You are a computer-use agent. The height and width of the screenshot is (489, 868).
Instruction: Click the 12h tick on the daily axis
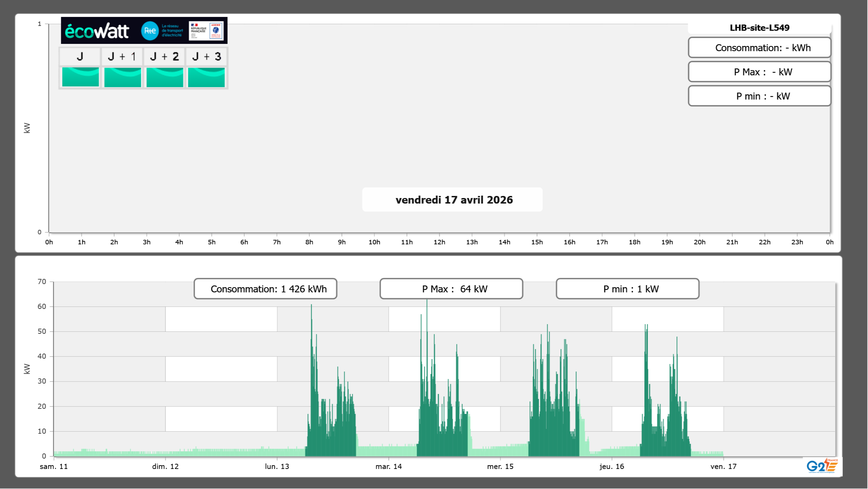pos(439,242)
